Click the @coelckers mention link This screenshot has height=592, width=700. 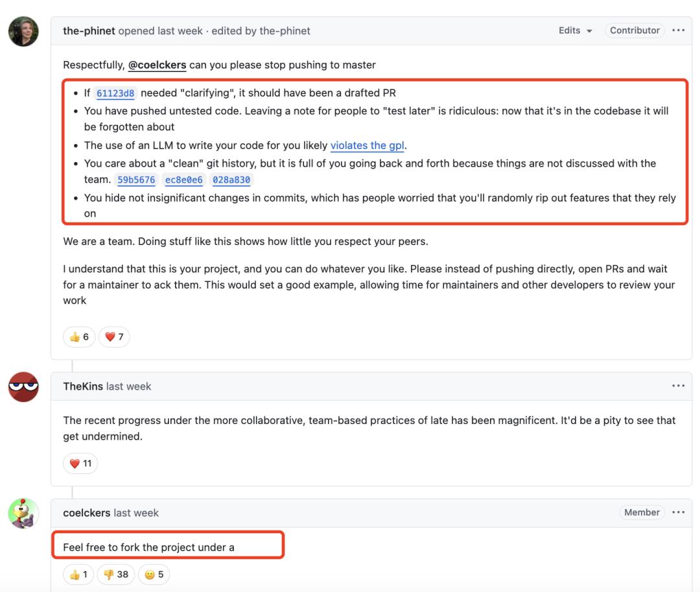coord(157,65)
